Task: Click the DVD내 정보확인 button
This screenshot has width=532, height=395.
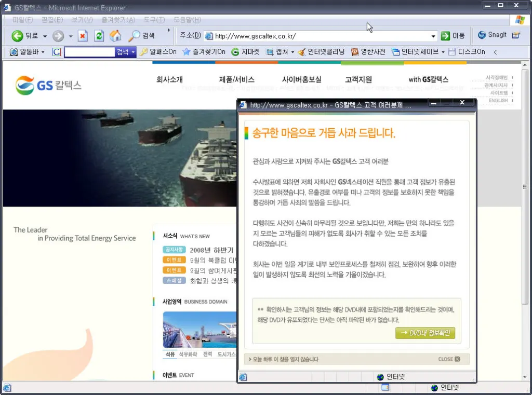Action: point(425,333)
